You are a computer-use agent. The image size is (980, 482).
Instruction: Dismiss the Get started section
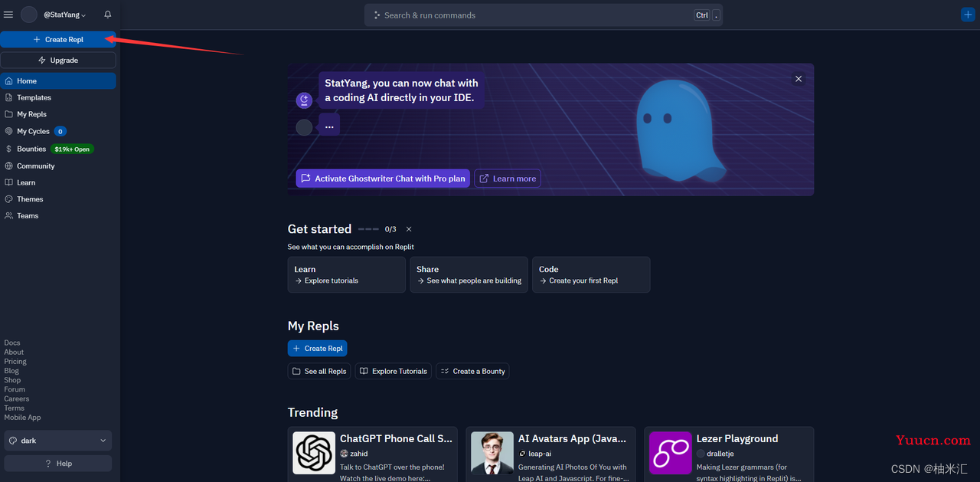(409, 229)
